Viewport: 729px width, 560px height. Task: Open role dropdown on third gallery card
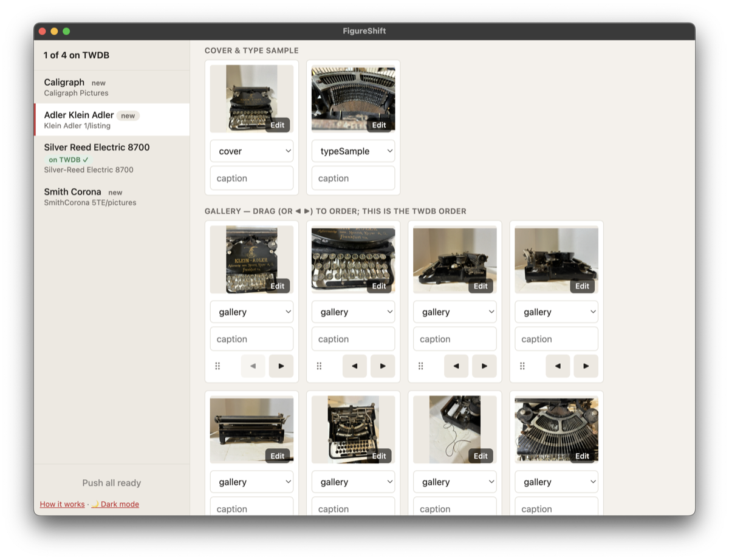[x=454, y=312]
